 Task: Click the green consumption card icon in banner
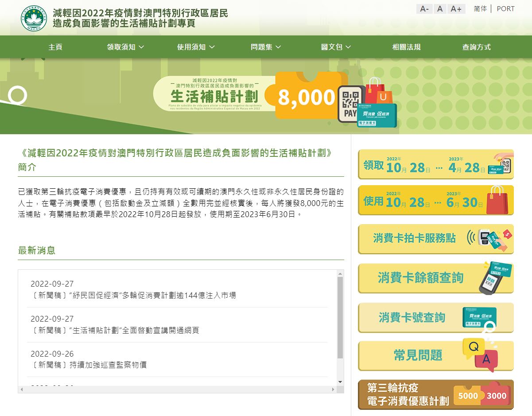pos(377,115)
